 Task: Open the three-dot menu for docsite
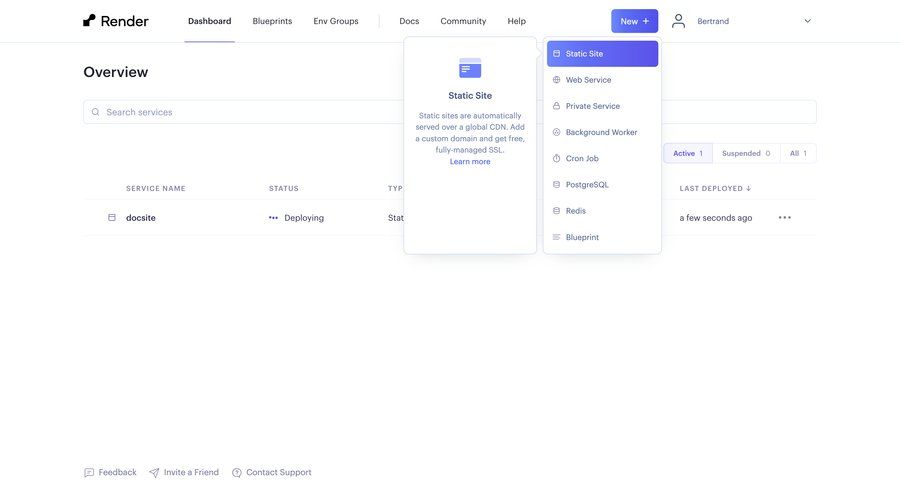pyautogui.click(x=785, y=218)
